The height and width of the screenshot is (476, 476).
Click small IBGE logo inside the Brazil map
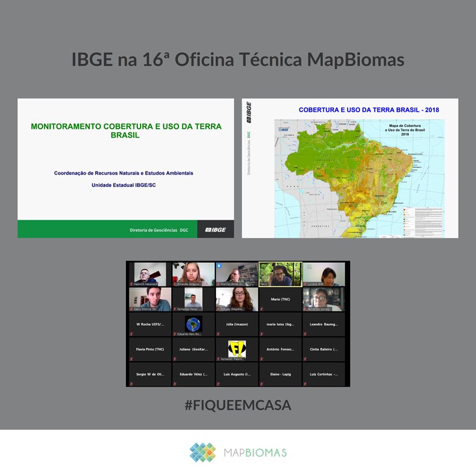(x=283, y=129)
